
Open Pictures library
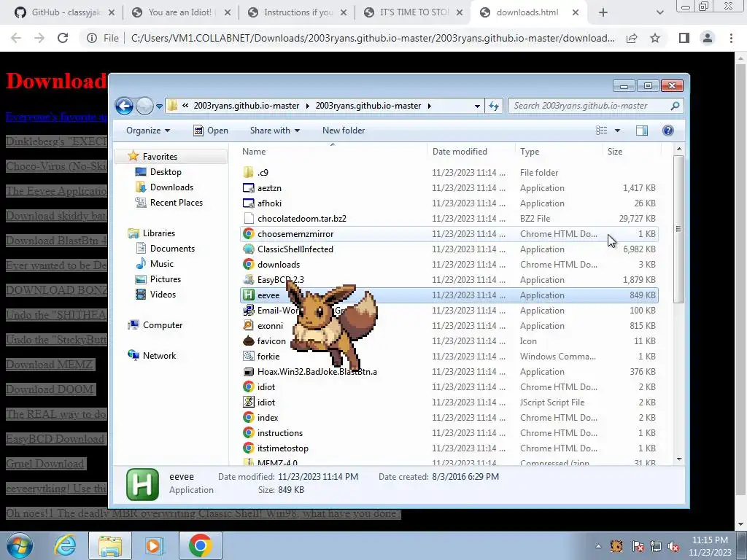(166, 279)
